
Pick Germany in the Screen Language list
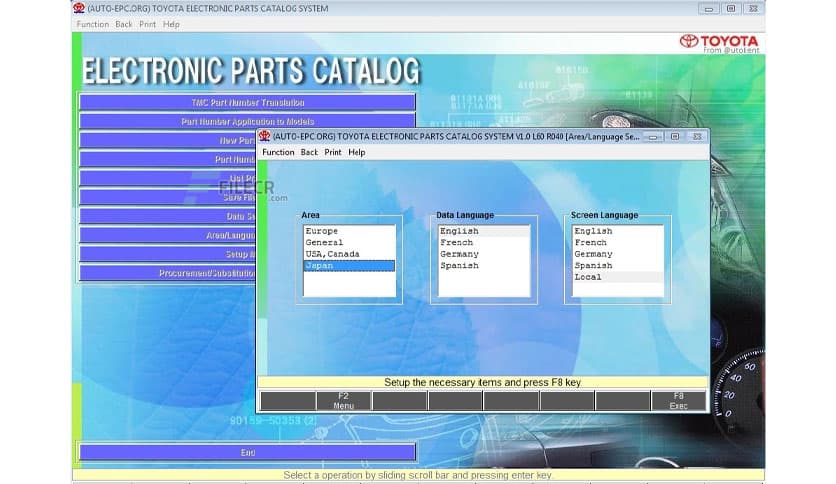tap(593, 254)
